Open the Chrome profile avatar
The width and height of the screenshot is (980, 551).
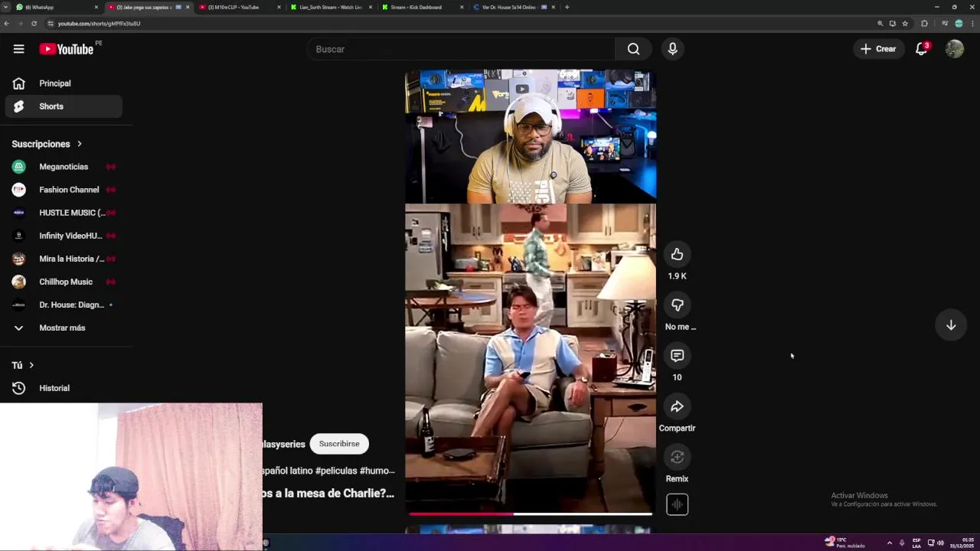pyautogui.click(x=959, y=24)
